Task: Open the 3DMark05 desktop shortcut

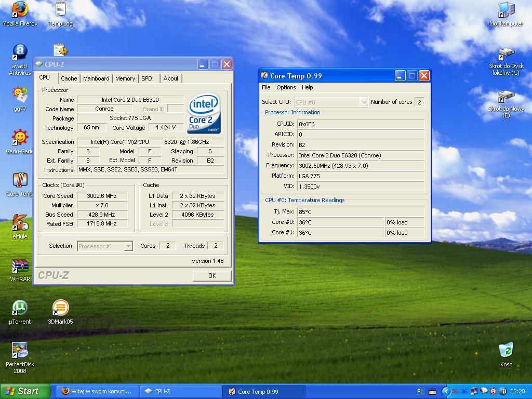Action: coord(60,308)
